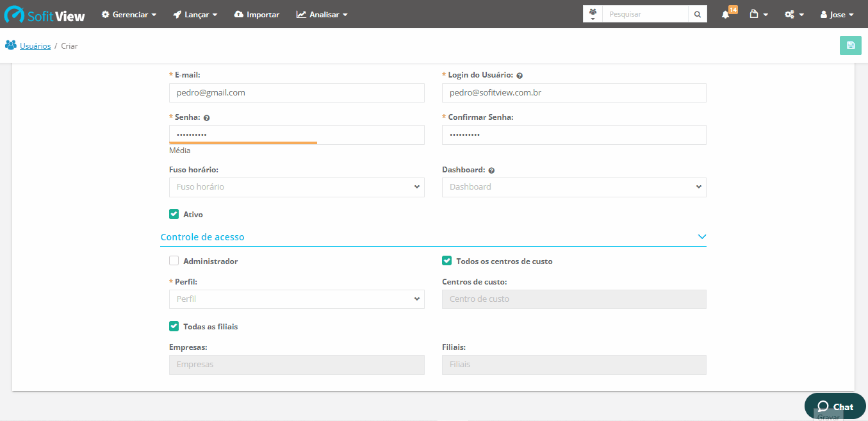
Task: Click the search magnifier icon
Action: (x=698, y=14)
